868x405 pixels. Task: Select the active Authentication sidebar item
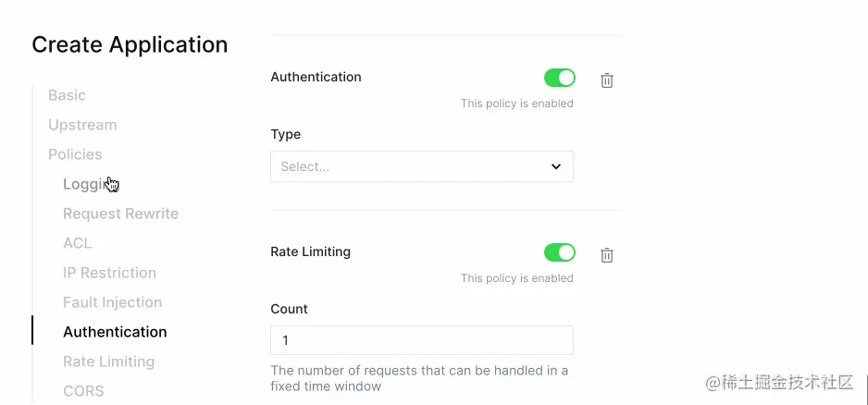point(115,332)
